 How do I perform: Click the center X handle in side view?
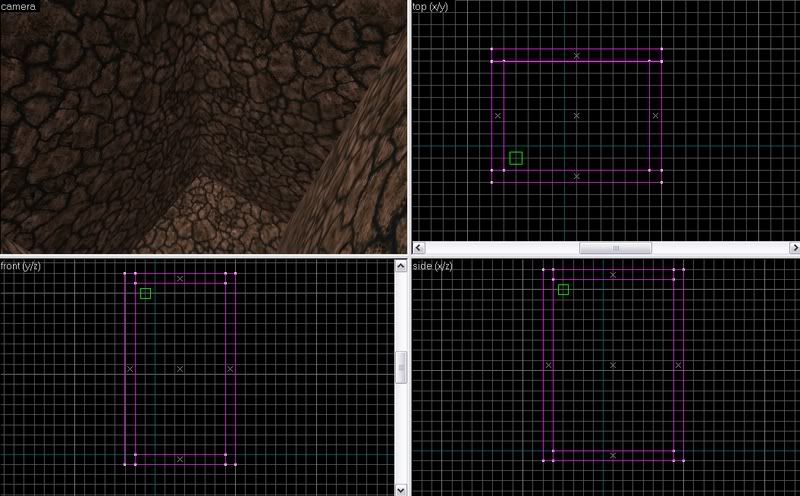click(x=613, y=365)
